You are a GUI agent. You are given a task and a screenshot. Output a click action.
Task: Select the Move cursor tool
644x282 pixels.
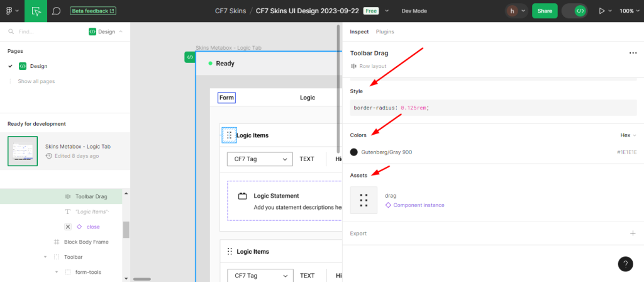click(x=36, y=11)
